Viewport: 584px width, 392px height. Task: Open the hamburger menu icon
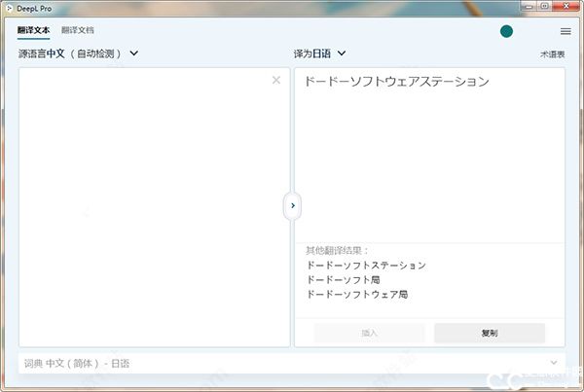click(x=566, y=31)
